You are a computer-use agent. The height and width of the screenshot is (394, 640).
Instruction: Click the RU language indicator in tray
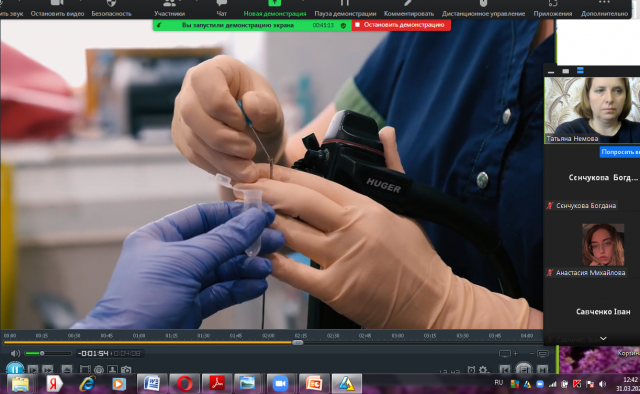click(x=498, y=383)
